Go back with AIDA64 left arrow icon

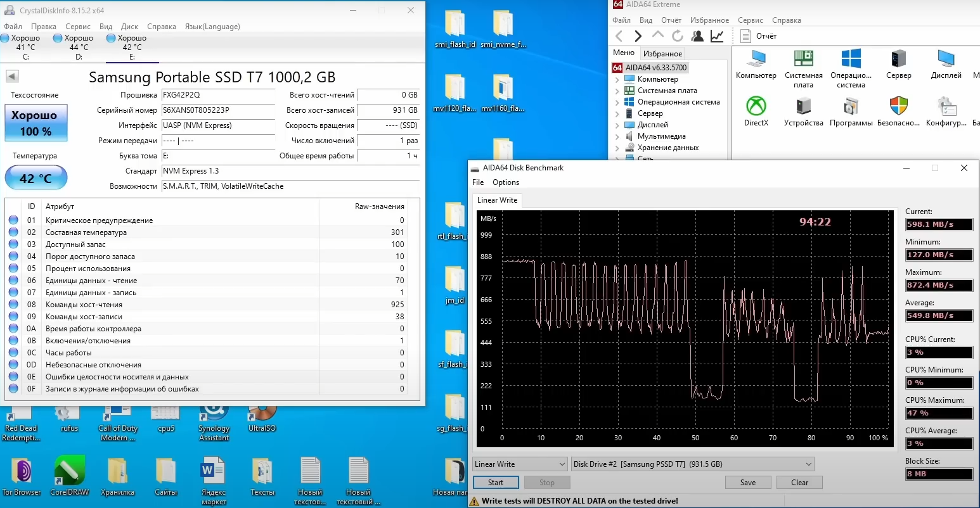pos(619,36)
